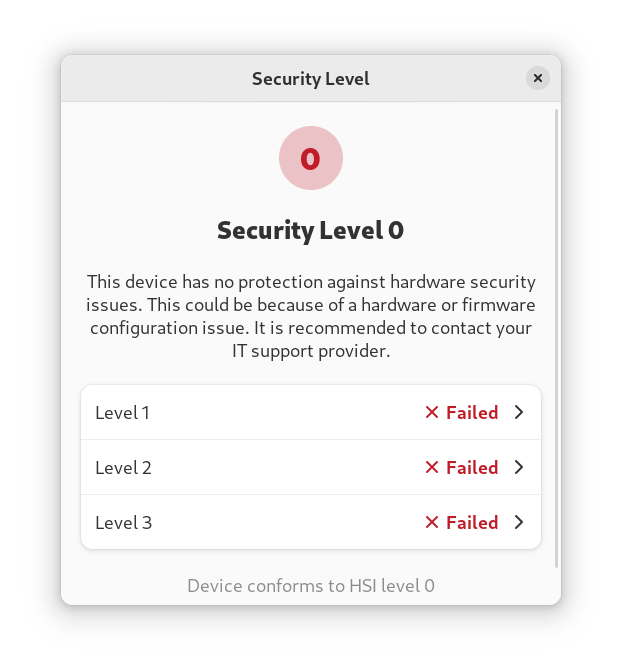This screenshot has width=622, height=672.
Task: Click the Failed status text for Level 2
Action: pyautogui.click(x=472, y=467)
